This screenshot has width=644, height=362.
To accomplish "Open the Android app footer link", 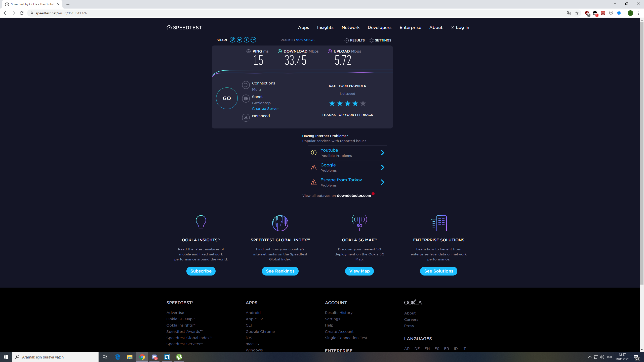I will [253, 313].
